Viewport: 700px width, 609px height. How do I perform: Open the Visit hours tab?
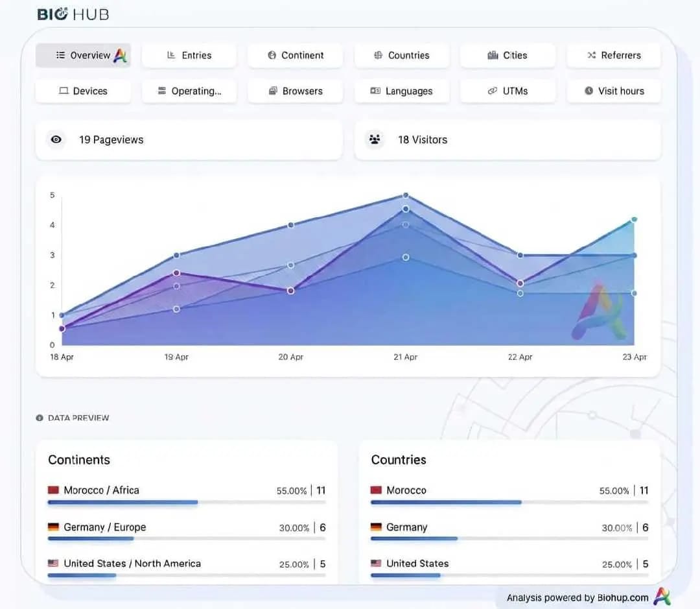(614, 91)
